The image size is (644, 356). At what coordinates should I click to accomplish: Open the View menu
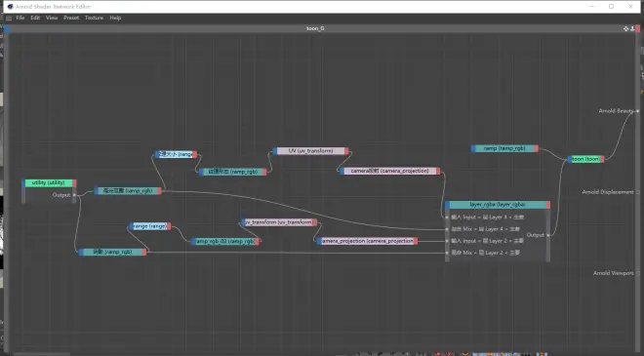52,18
